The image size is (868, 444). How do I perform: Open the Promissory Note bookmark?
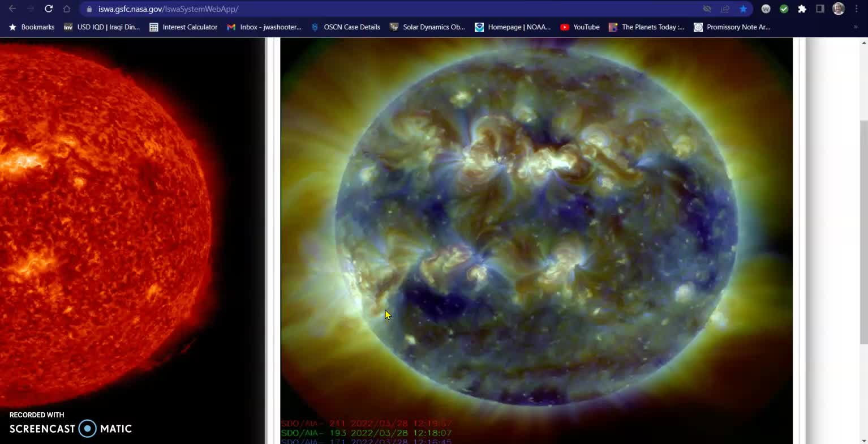(x=732, y=27)
